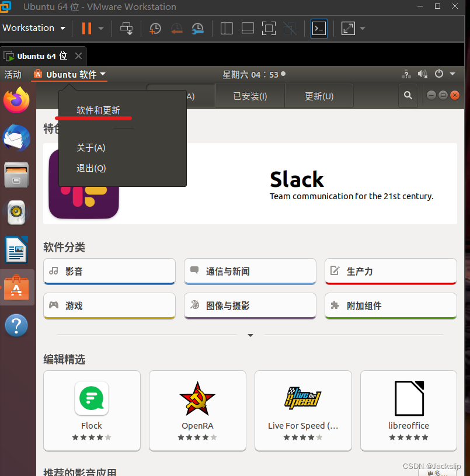Expand more categories with the down arrow
Screen dimensions: 470x476
tap(250, 335)
